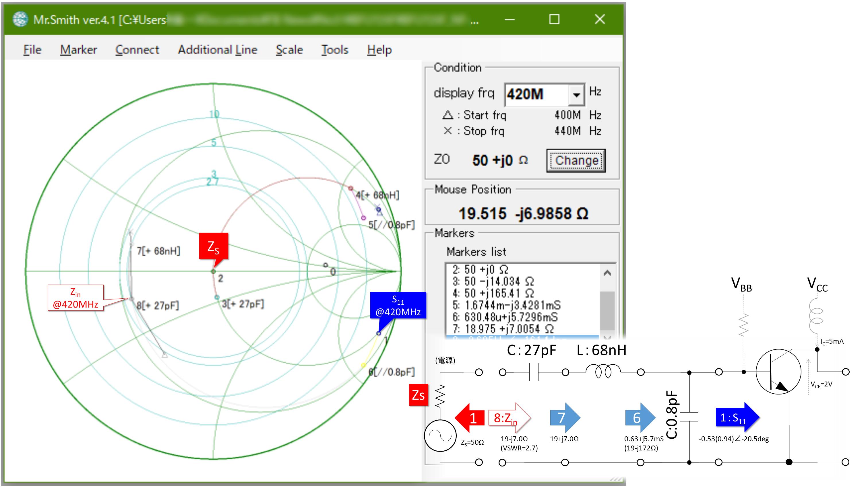
Task: Click the Stop frq cross symbol
Action: pyautogui.click(x=447, y=131)
